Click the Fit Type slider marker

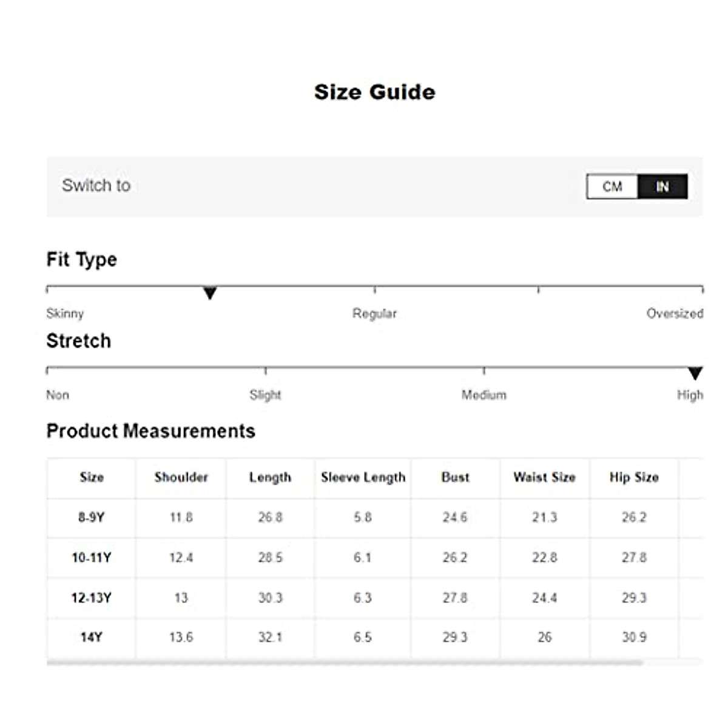[210, 294]
